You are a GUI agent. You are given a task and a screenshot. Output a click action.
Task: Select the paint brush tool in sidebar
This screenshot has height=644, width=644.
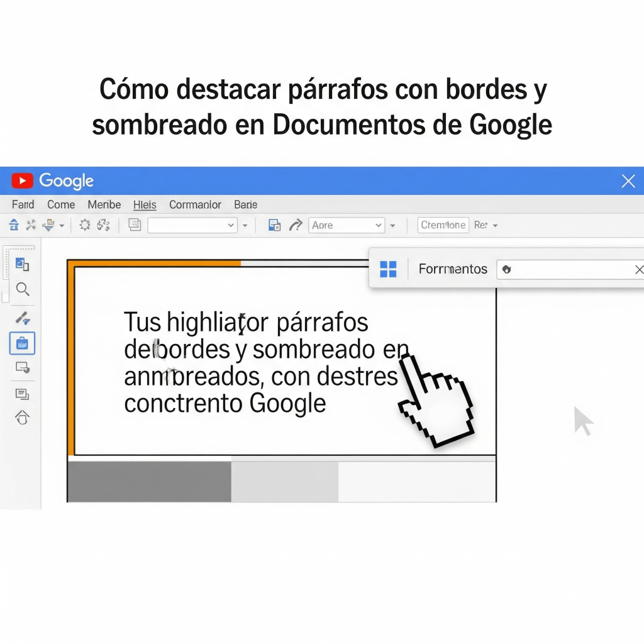[23, 318]
